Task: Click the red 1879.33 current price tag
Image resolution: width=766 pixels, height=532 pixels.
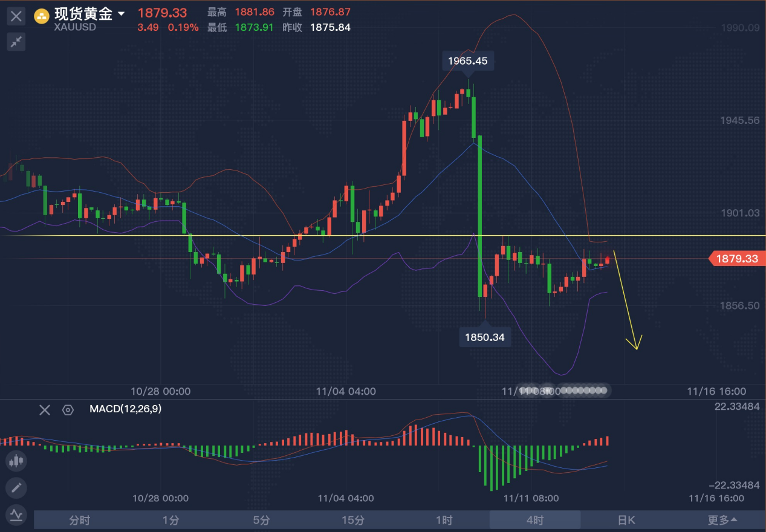Action: [x=737, y=259]
